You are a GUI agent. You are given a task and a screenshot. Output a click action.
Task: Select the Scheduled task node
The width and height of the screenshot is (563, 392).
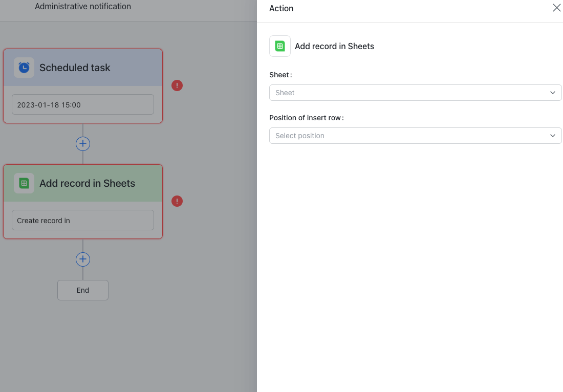point(82,67)
